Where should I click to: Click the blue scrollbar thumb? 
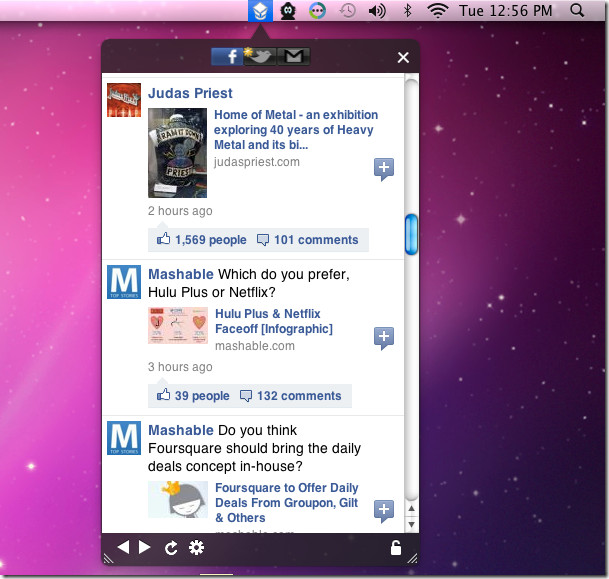tap(411, 235)
